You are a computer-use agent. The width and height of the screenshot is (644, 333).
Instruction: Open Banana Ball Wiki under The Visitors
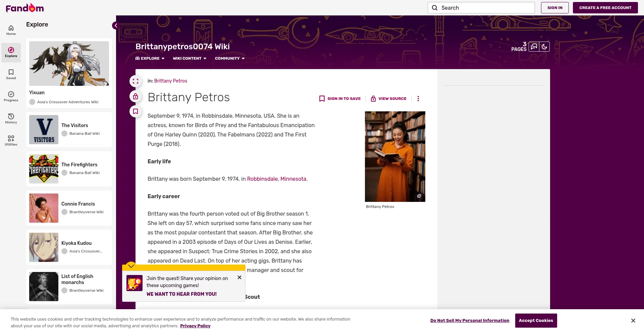[85, 133]
